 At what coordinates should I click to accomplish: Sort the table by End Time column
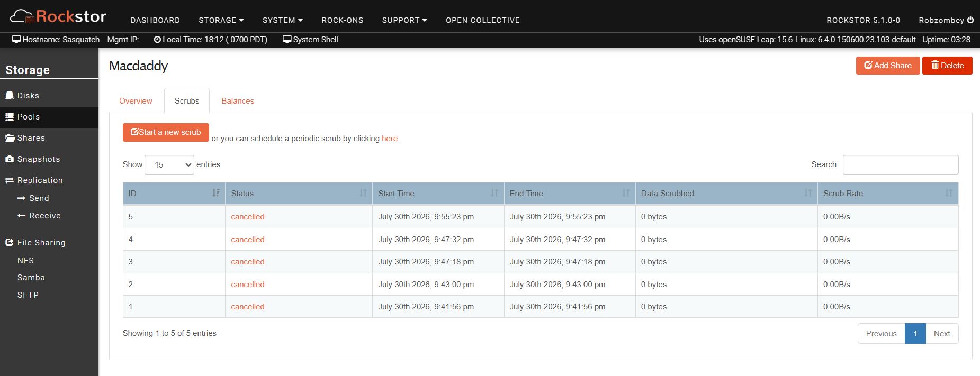coord(570,194)
